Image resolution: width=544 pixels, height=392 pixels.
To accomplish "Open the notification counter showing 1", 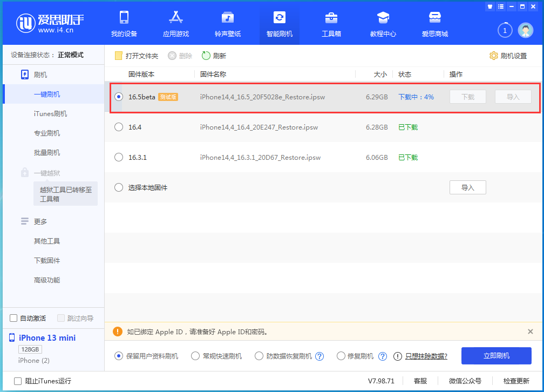I will coord(505,31).
